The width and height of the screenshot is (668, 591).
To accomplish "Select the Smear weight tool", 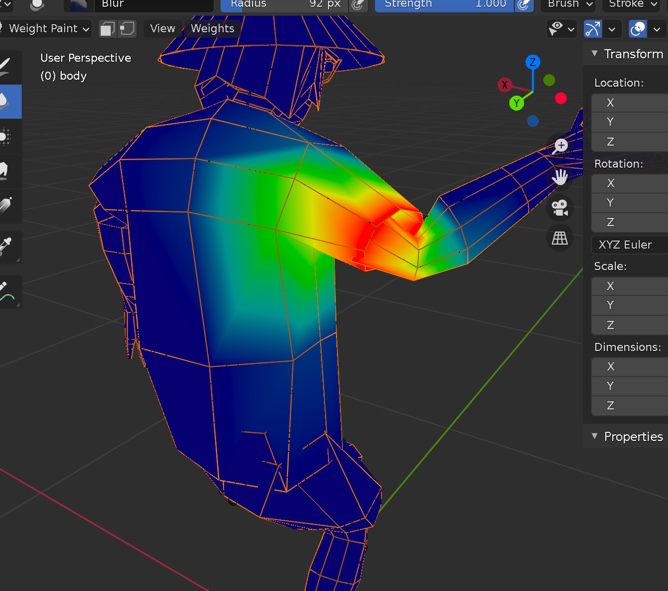I will coord(8,170).
